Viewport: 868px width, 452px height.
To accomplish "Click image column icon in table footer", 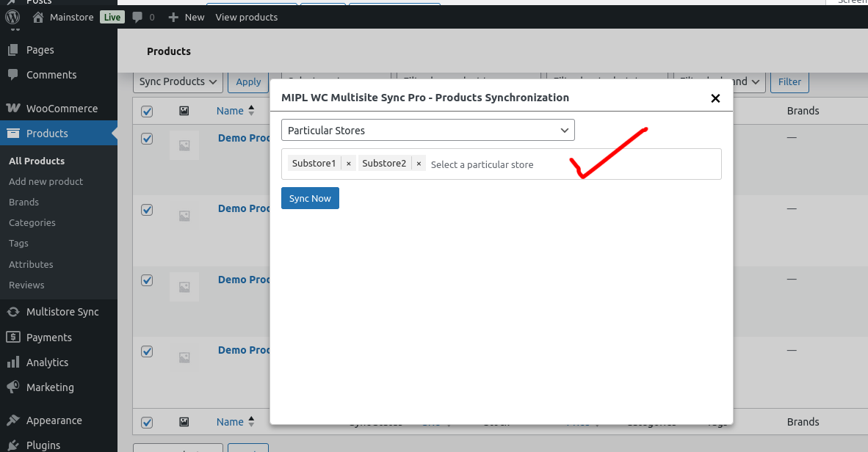I will pos(184,422).
